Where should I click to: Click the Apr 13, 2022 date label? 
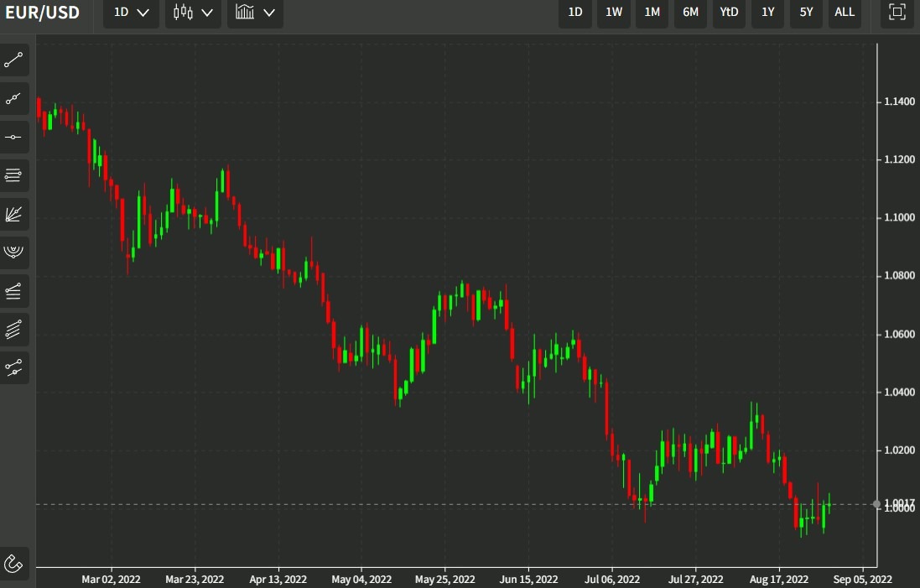tap(278, 580)
